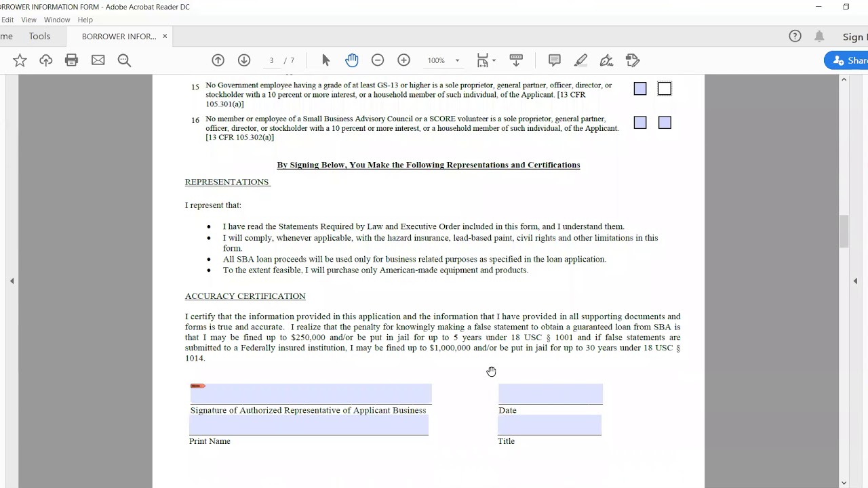Screen dimensions: 868x488
Task: Click the REPRESENTATIONS heading
Action: (x=227, y=182)
